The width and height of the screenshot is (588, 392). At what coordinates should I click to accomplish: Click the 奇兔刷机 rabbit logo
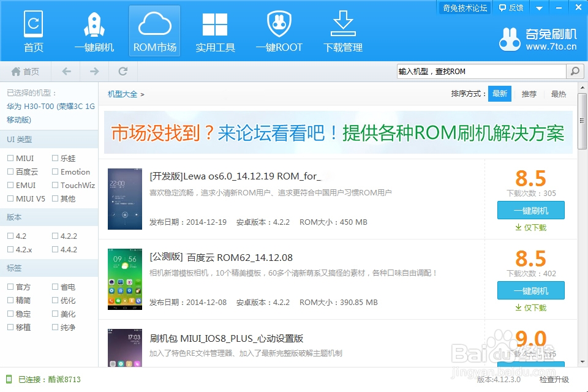click(x=538, y=39)
